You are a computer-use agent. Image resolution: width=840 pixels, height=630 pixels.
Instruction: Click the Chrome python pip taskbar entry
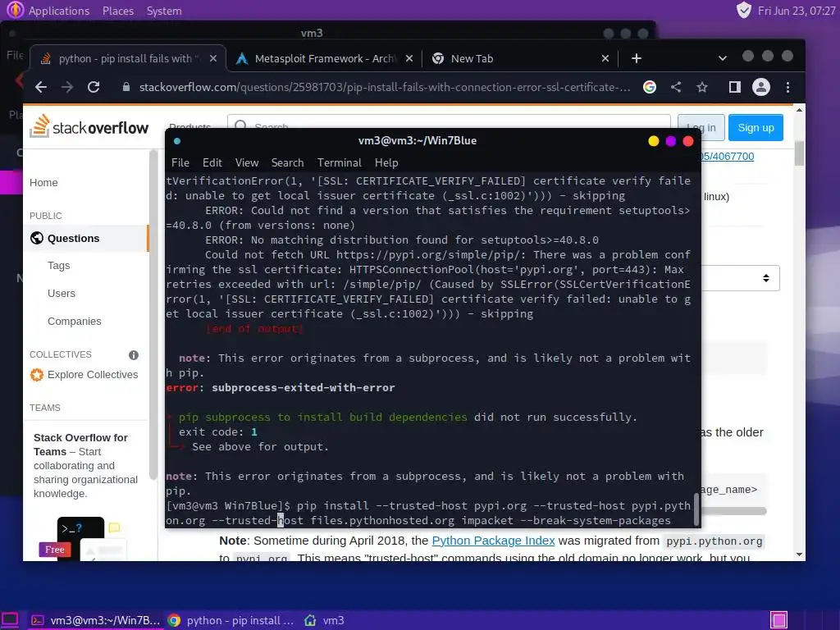click(231, 620)
